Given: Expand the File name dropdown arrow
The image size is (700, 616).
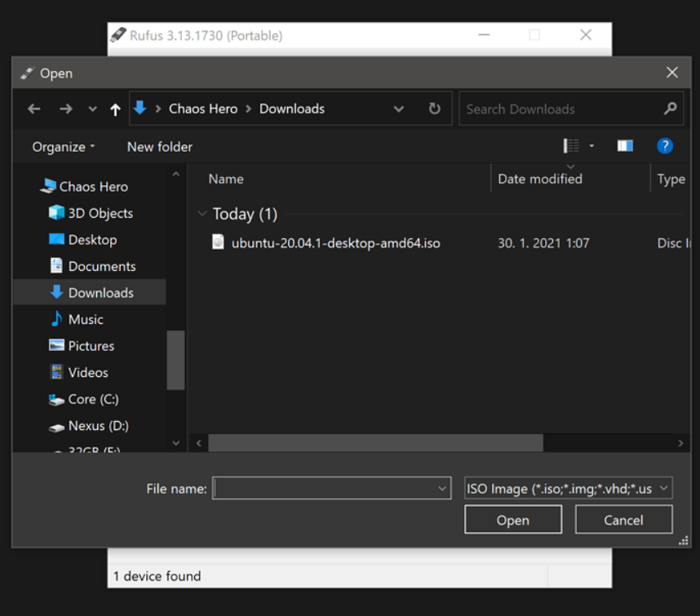Looking at the screenshot, I should click(442, 488).
